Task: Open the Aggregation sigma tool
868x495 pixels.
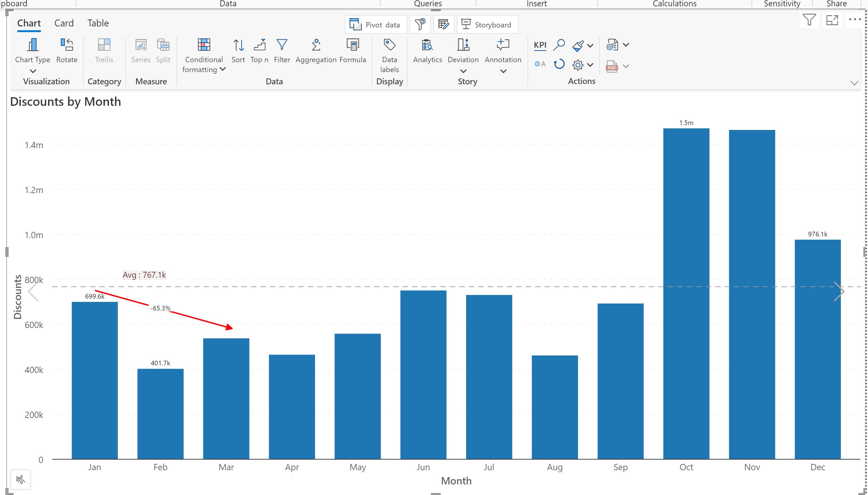Action: click(x=316, y=45)
